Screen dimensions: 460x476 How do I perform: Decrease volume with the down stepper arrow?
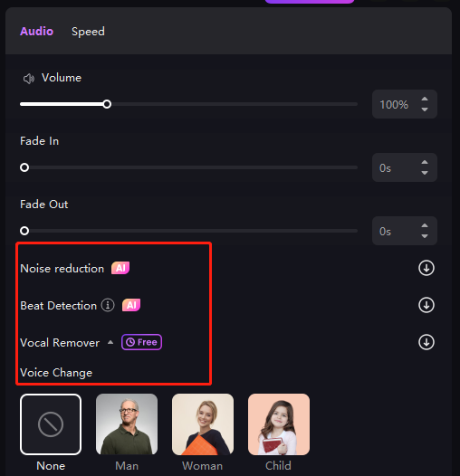pos(425,109)
